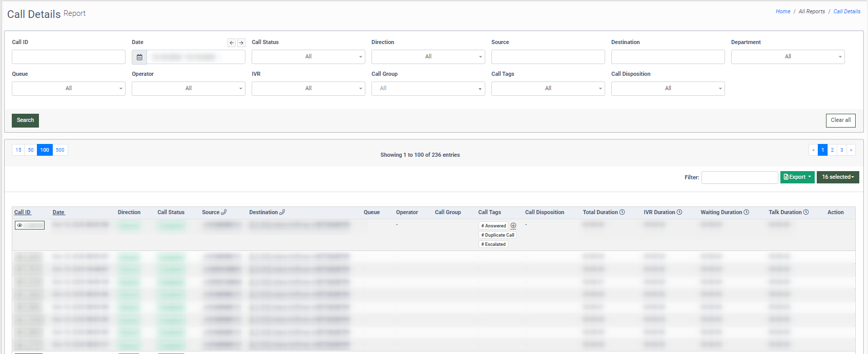
Task: Click the Search button
Action: pyautogui.click(x=25, y=120)
